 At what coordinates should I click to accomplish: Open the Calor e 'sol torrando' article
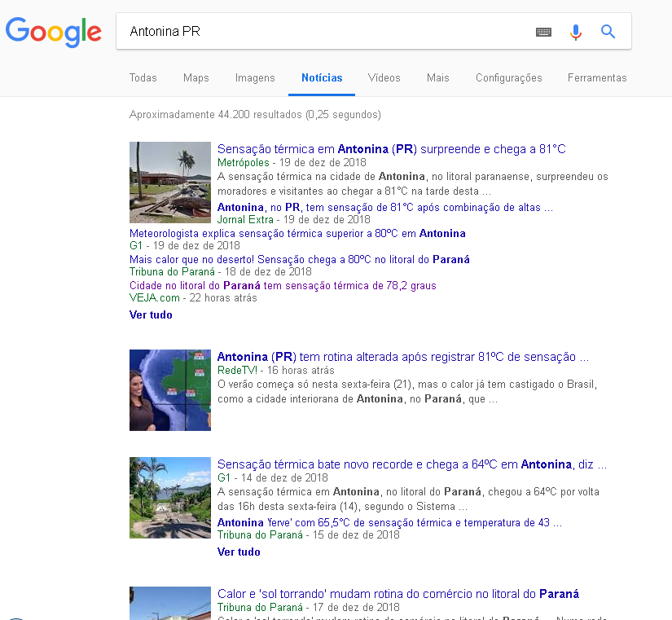pyautogui.click(x=398, y=594)
